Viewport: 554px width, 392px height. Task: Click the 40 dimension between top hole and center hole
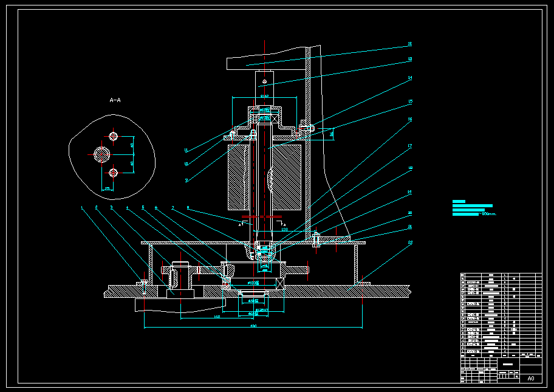pos(132,145)
